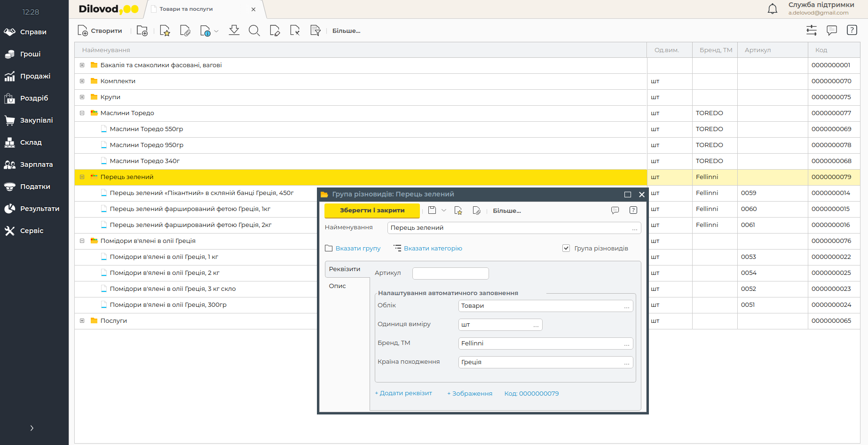
Task: Open list settings sliders icon
Action: (x=811, y=31)
